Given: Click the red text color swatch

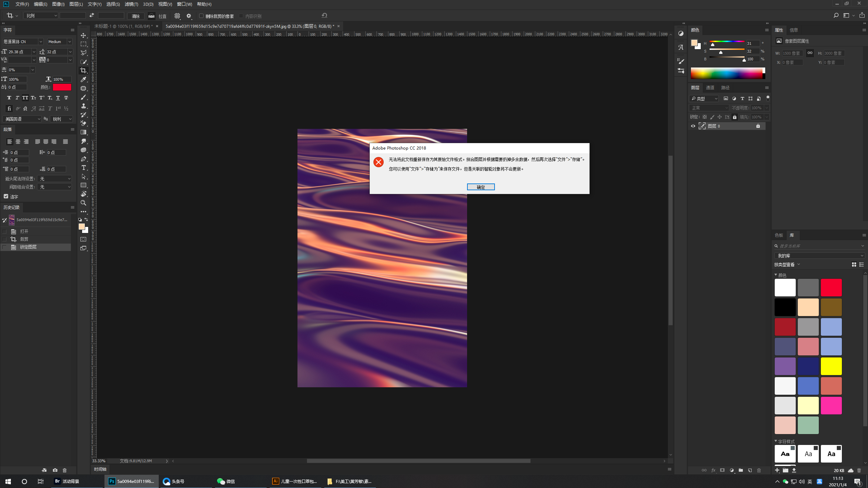Looking at the screenshot, I should tap(62, 87).
